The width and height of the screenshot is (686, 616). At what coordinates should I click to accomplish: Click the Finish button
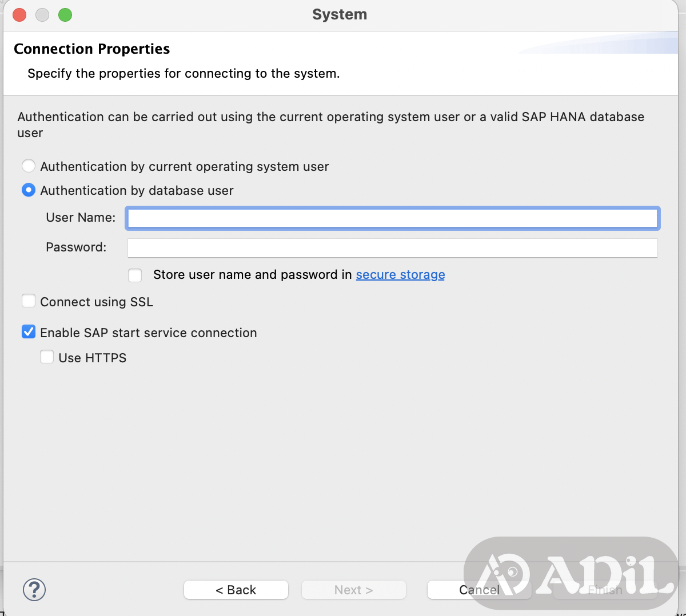(605, 590)
